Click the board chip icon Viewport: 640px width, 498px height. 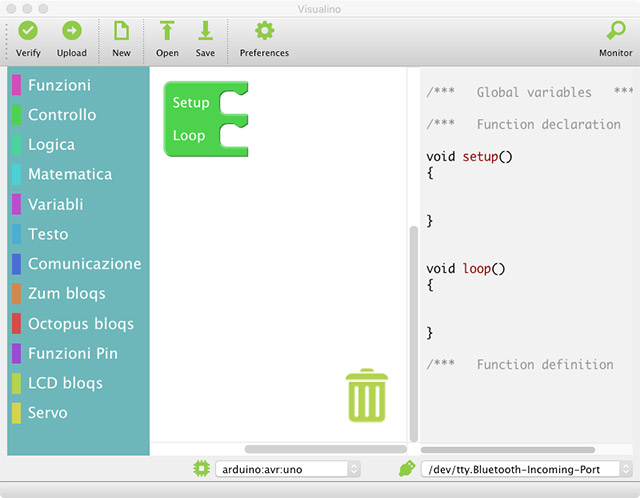201,468
